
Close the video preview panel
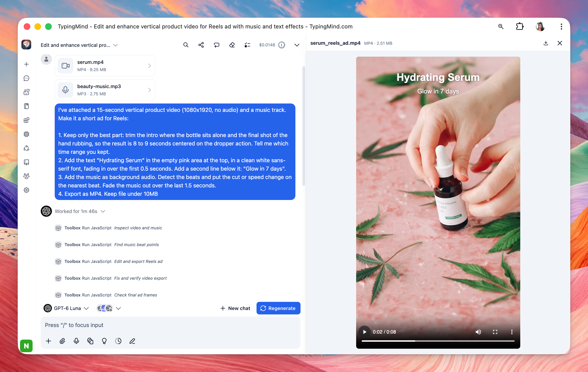coord(560,43)
